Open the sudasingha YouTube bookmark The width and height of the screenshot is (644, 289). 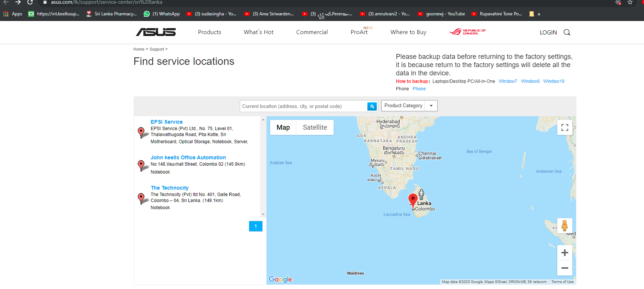[212, 14]
